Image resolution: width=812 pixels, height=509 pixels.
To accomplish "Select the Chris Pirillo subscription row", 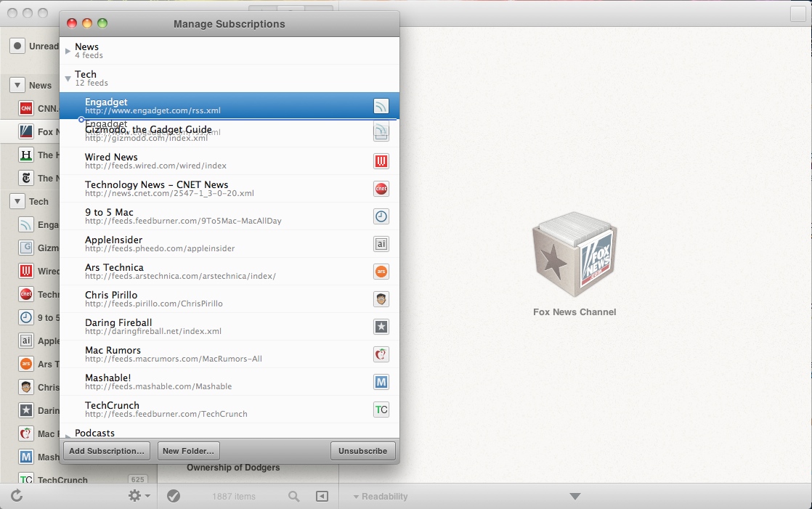I will click(230, 298).
